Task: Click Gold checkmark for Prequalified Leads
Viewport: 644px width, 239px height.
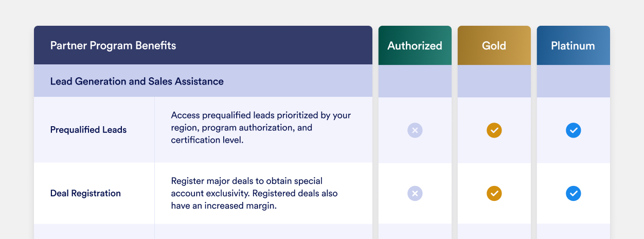Action: click(x=494, y=130)
